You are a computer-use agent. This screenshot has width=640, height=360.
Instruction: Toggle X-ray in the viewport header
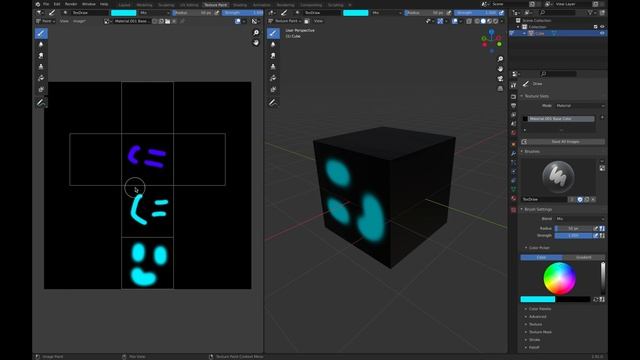click(469, 21)
